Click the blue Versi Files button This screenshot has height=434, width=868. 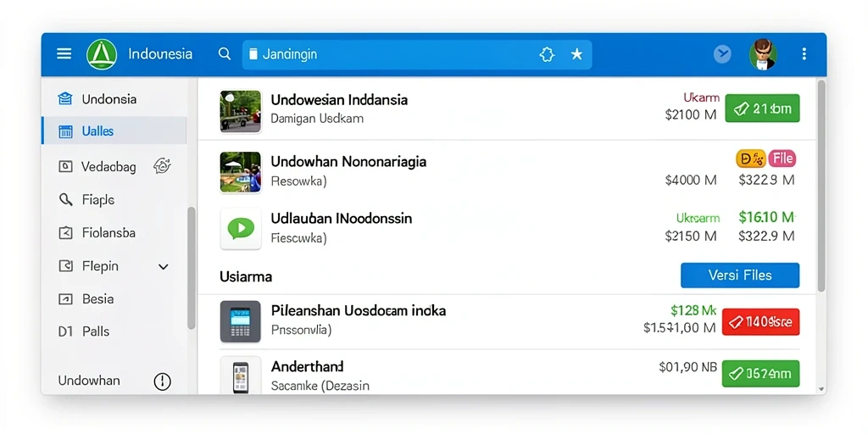[739, 275]
